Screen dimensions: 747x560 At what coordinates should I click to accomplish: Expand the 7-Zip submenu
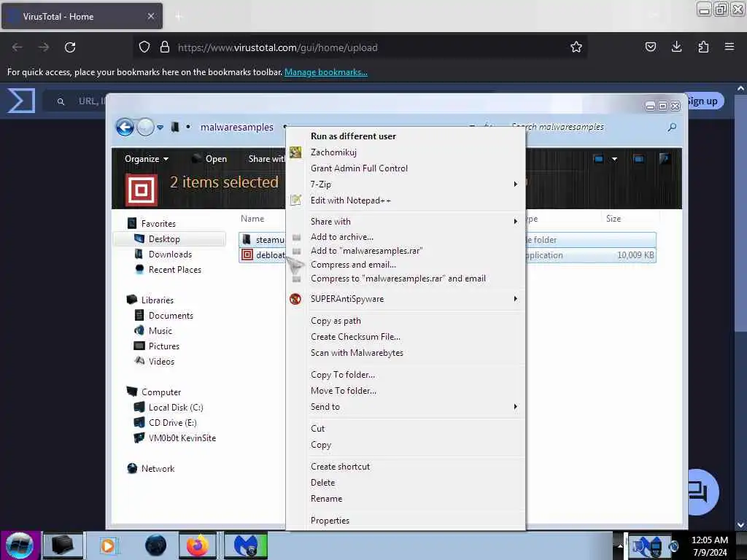516,184
